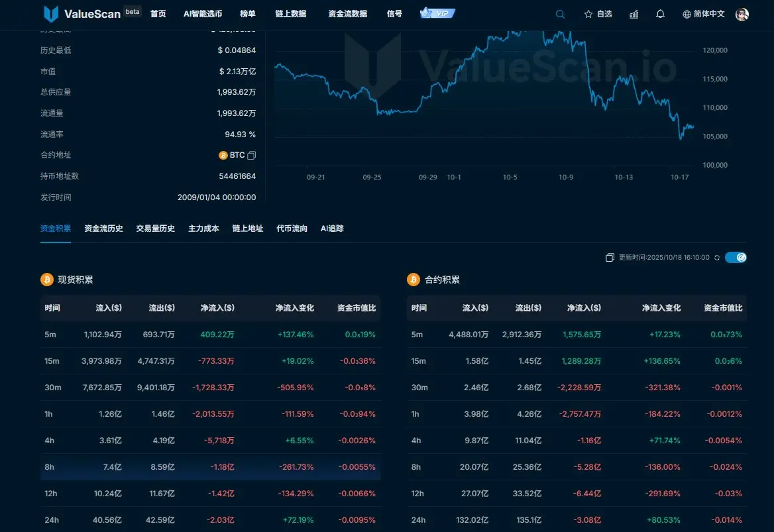
Task: Click the 10-17 date on chart axis
Action: click(x=680, y=177)
